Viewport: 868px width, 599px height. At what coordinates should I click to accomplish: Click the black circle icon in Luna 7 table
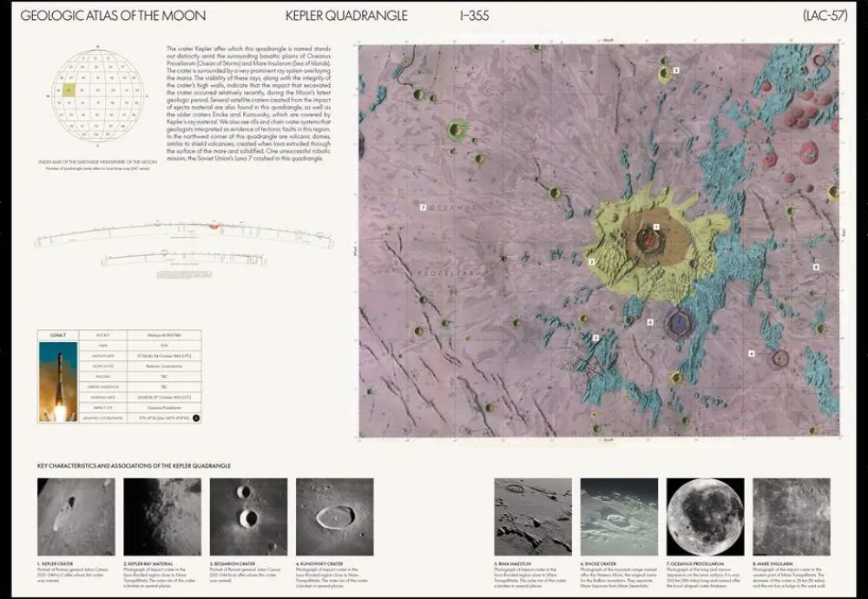195,418
